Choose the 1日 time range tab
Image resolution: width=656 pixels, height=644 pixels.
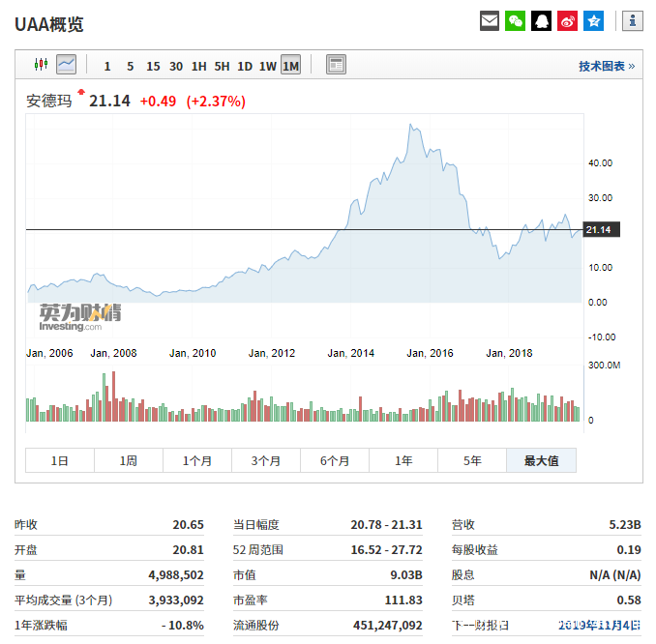(60, 460)
